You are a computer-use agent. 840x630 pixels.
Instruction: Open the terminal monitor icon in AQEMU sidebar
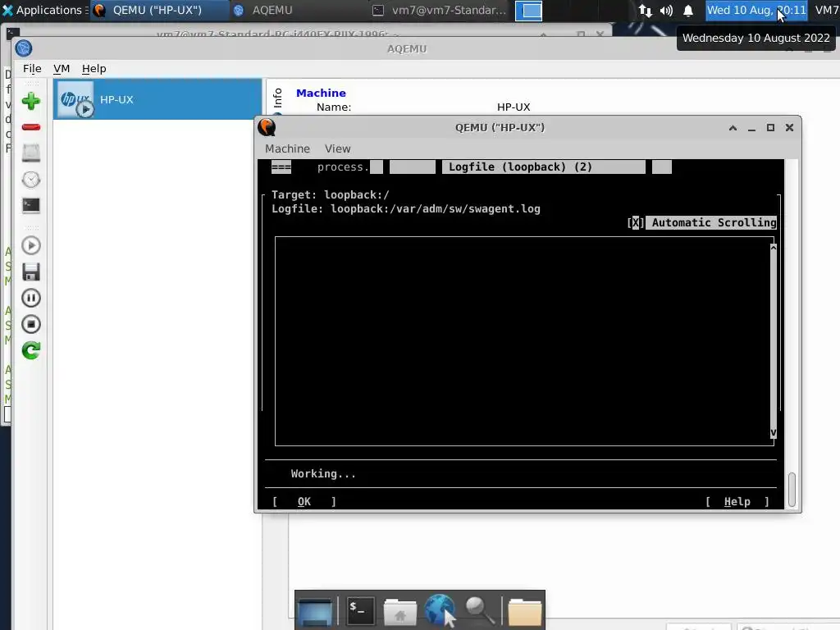(30, 205)
